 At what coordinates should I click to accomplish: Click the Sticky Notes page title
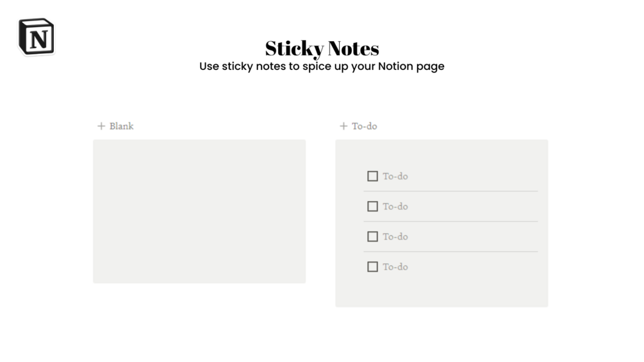[322, 49]
